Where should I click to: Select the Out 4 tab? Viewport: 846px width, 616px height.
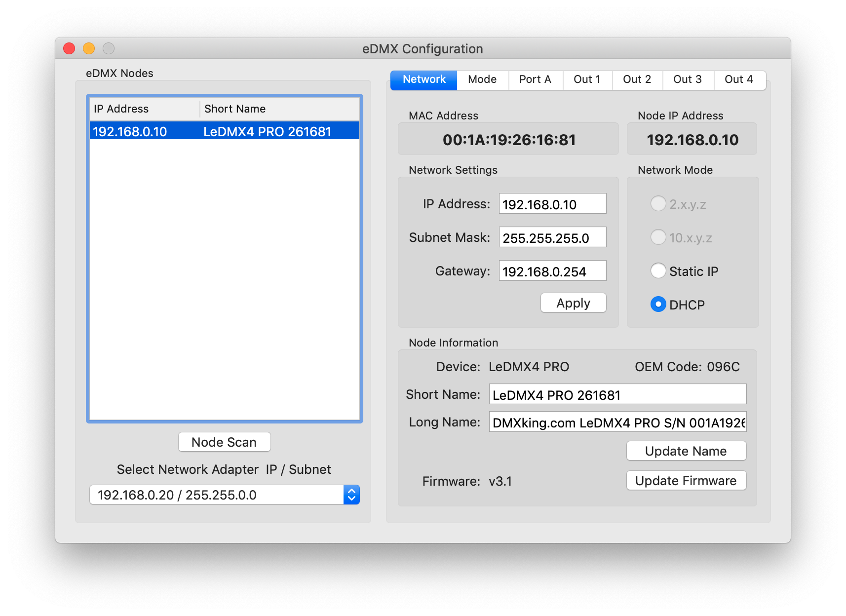[x=739, y=80]
